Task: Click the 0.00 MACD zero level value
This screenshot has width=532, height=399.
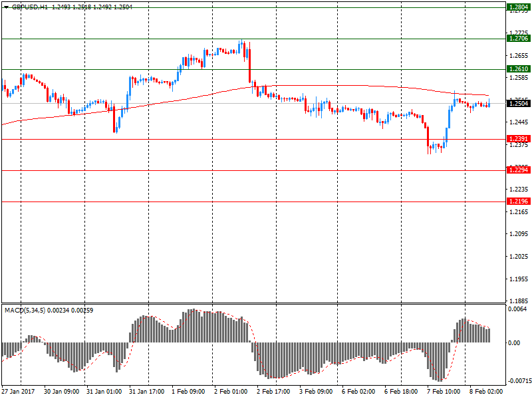Action: (x=514, y=342)
